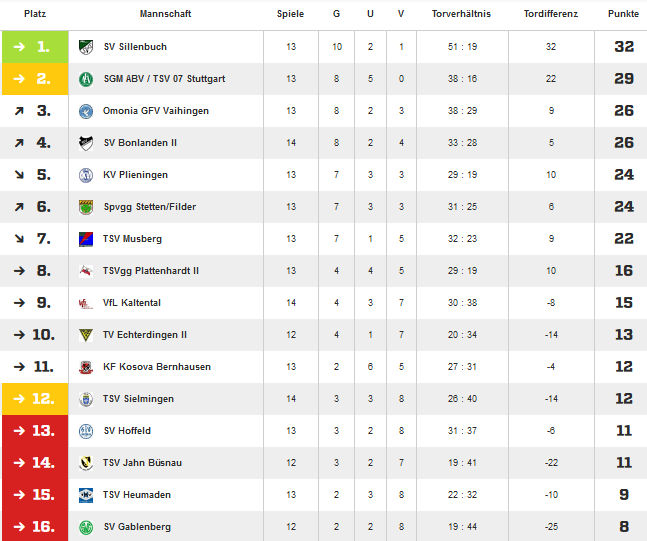The width and height of the screenshot is (647, 541).
Task: Click the red rank 13 position cell
Action: pos(35,431)
